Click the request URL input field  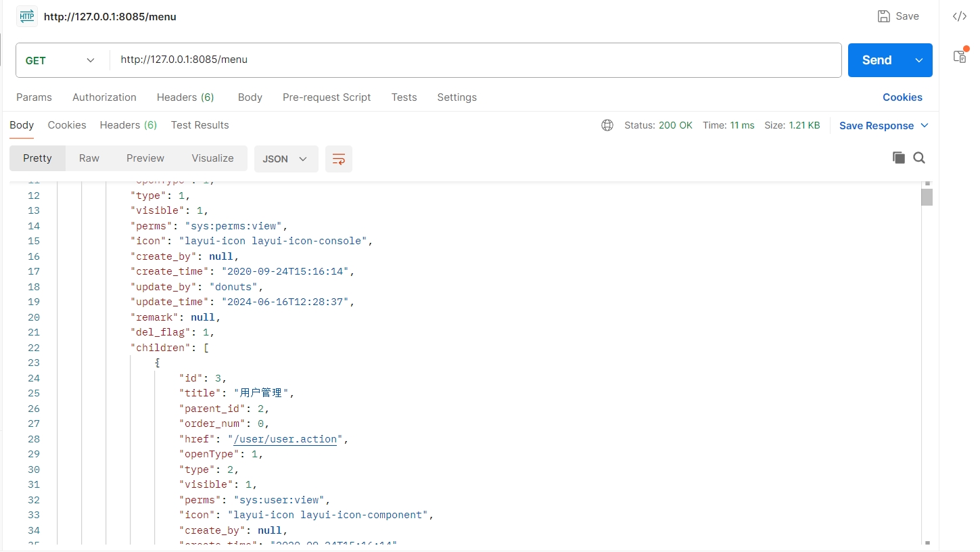coord(473,60)
